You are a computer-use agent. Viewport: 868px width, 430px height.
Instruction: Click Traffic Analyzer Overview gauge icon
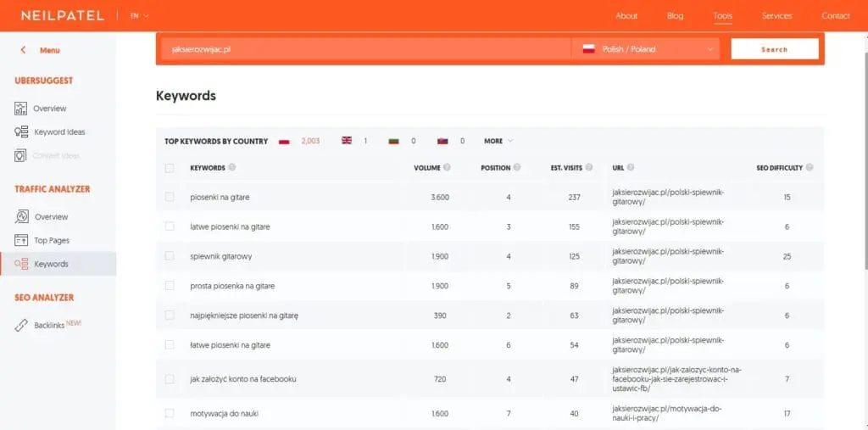[21, 216]
